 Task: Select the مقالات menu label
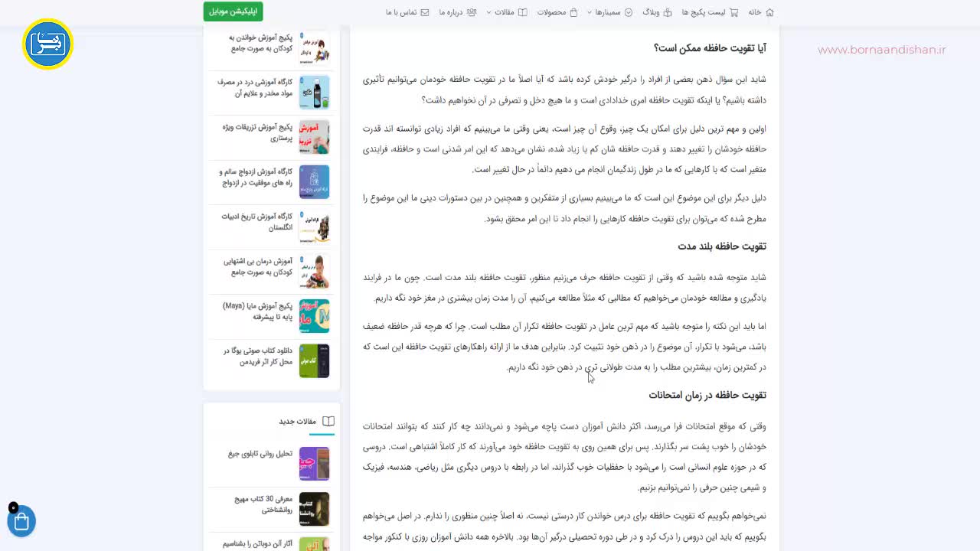coord(505,12)
